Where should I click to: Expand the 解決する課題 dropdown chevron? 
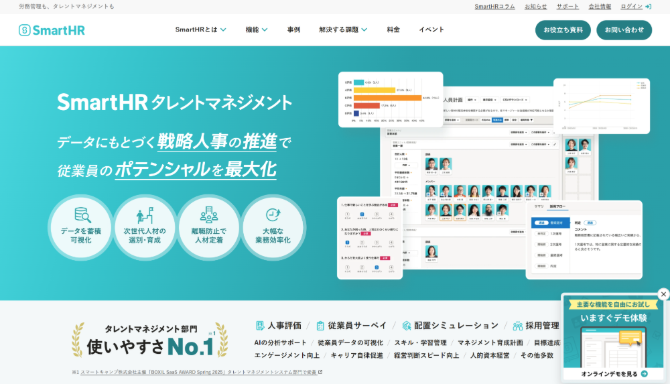click(364, 29)
